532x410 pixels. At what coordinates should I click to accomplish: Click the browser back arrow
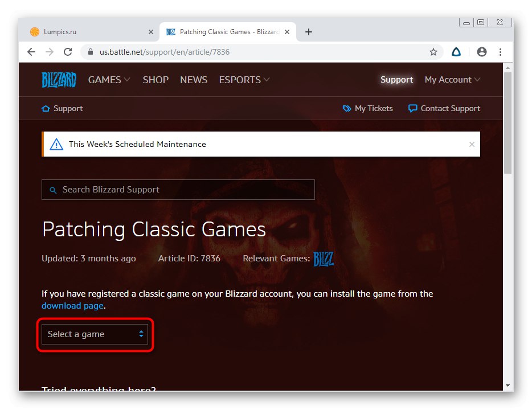pyautogui.click(x=31, y=52)
